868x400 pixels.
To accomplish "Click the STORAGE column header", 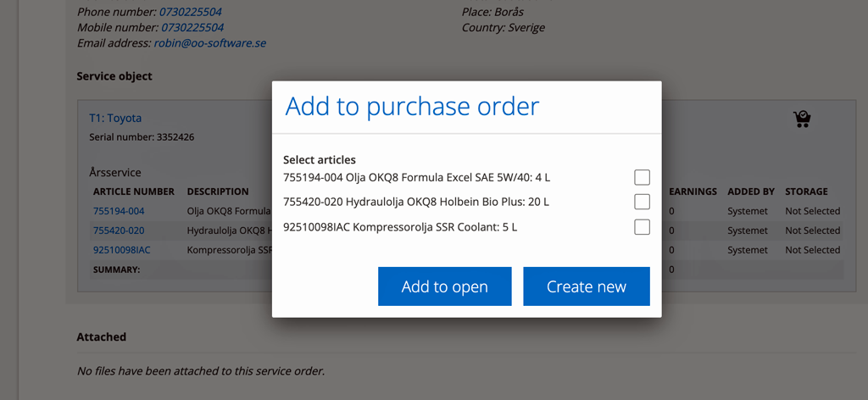I will [x=806, y=192].
